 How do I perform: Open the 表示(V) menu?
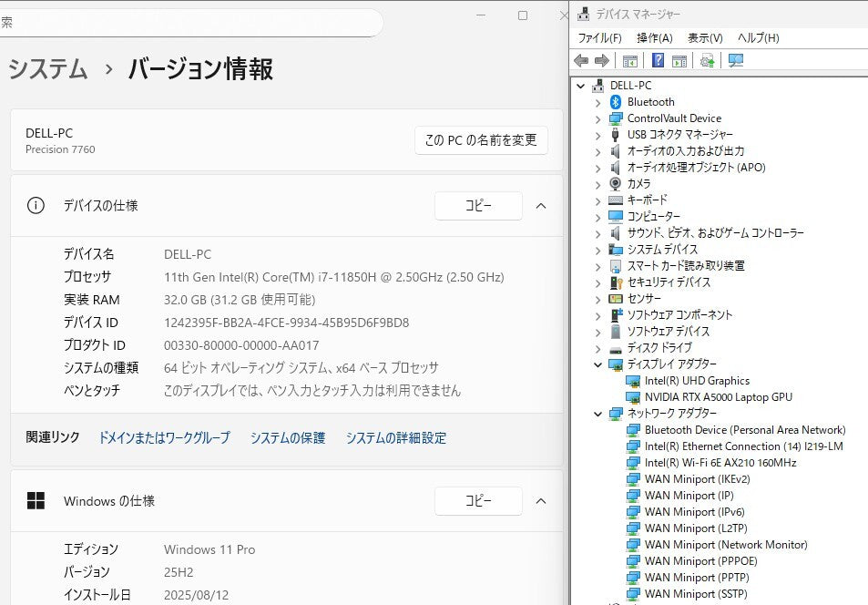coord(705,38)
